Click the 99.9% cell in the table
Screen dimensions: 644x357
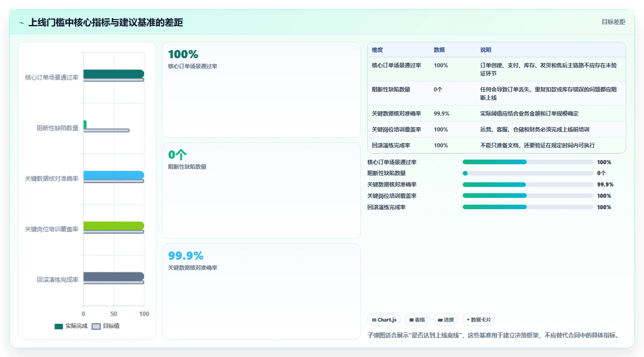coord(441,114)
